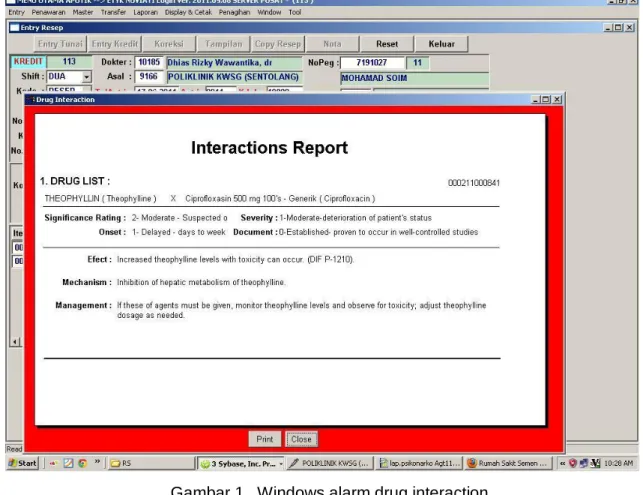Click the Significance Rating value 2- Moderate
The height and width of the screenshot is (495, 643).
point(179,218)
